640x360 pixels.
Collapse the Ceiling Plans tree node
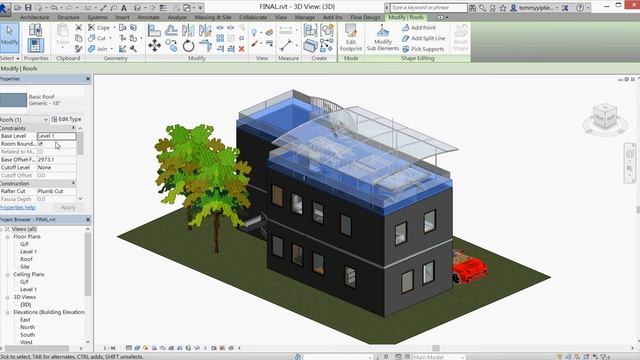[7, 275]
